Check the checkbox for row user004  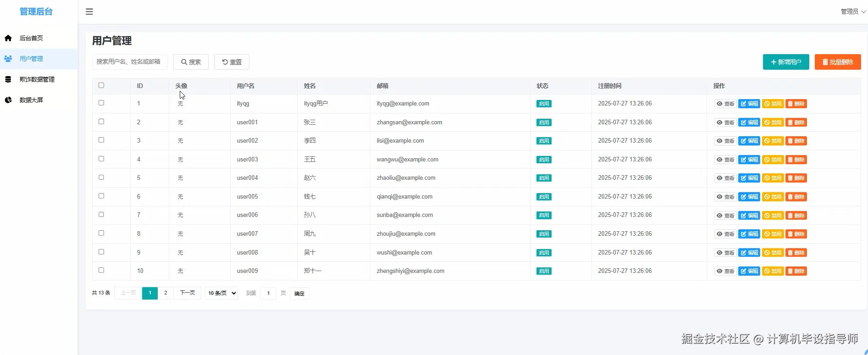point(101,177)
